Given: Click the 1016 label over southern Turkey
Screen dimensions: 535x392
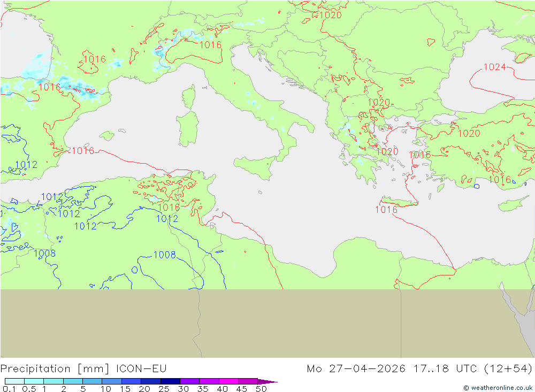Looking at the screenshot, I should (500, 180).
